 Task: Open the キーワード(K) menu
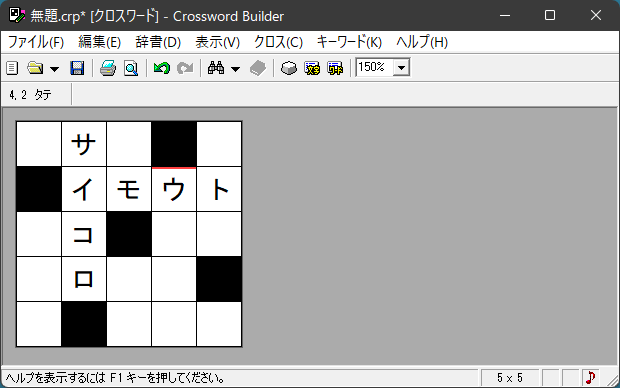(x=349, y=42)
